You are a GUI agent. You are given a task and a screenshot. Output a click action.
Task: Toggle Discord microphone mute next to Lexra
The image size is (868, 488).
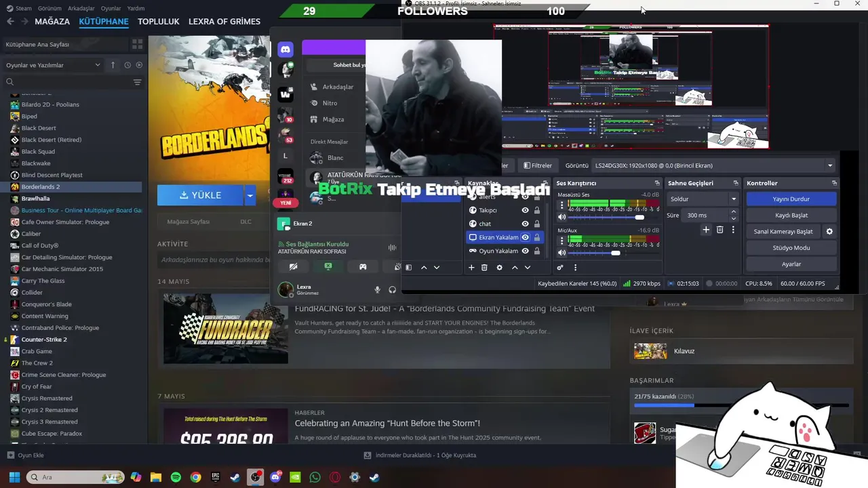pos(378,289)
